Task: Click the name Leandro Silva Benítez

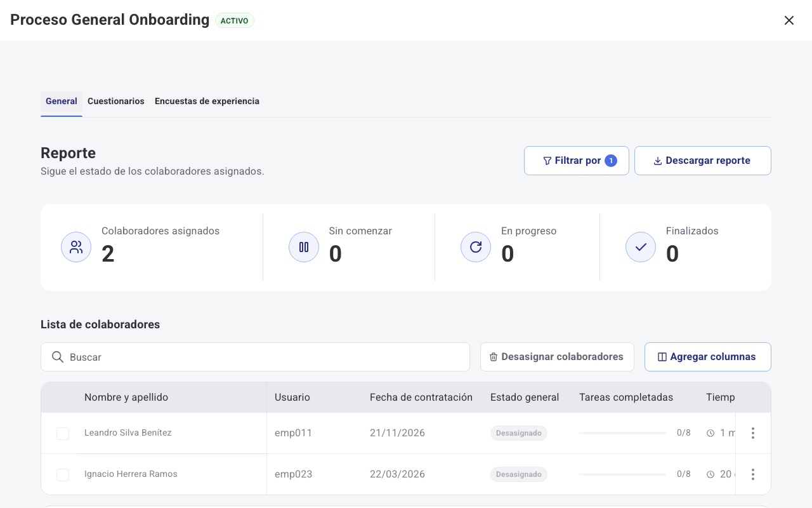Action: click(128, 433)
